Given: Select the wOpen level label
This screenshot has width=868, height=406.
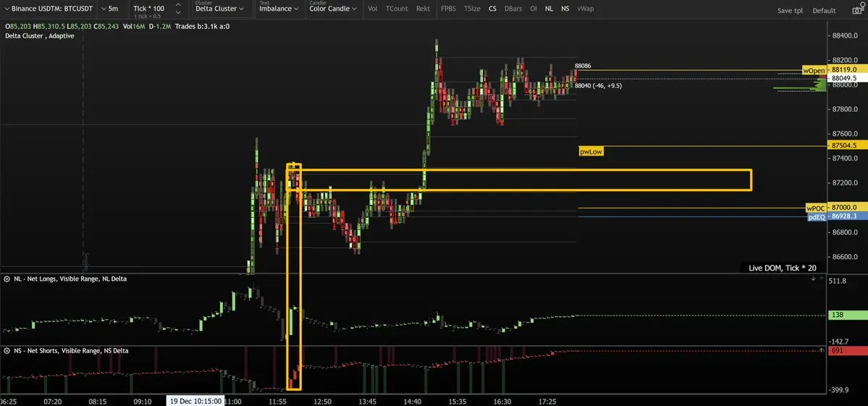Looking at the screenshot, I should tap(814, 70).
